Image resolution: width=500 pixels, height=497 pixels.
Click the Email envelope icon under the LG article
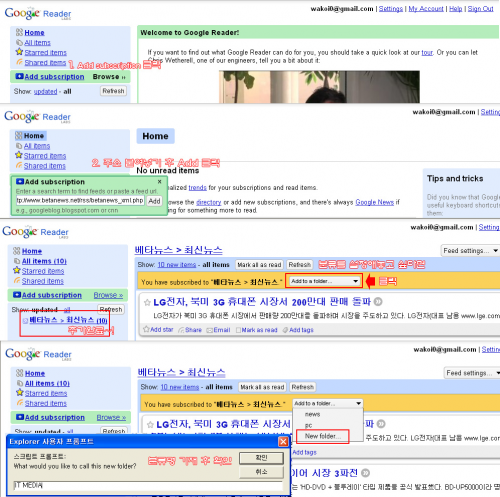coord(210,330)
